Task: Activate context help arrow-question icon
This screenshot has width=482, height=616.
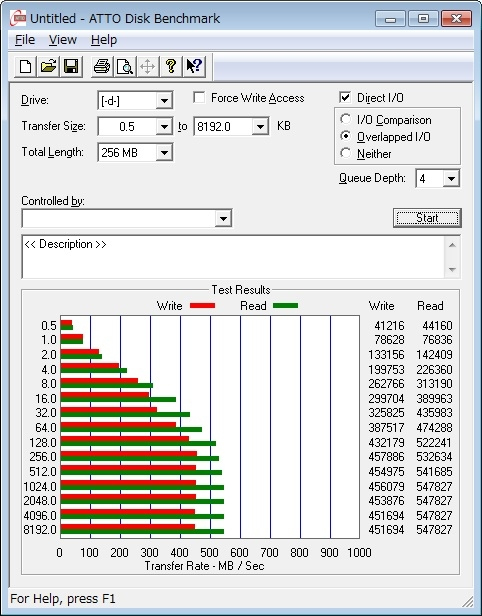Action: tap(194, 66)
